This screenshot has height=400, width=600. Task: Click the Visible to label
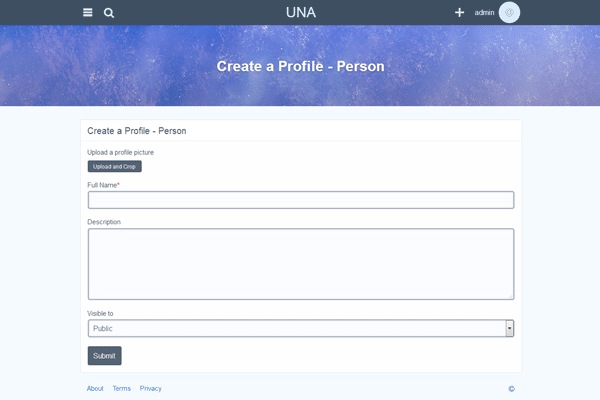[x=100, y=313]
